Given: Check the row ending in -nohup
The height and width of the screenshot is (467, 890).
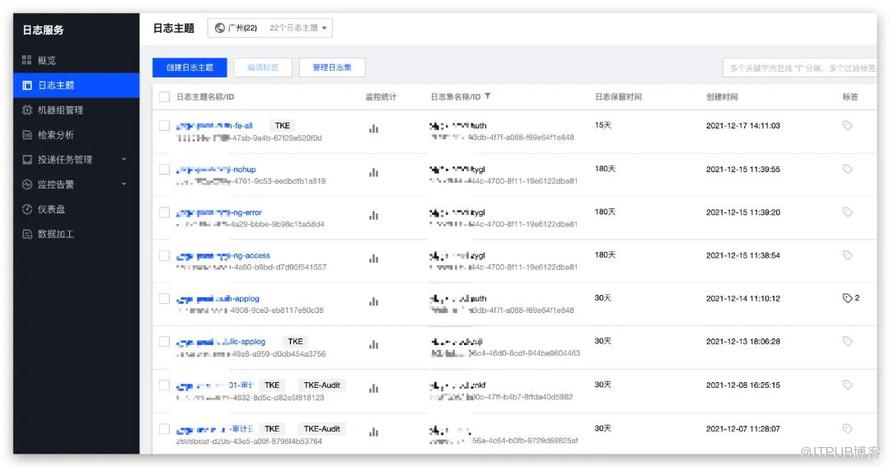Looking at the screenshot, I should click(165, 169).
